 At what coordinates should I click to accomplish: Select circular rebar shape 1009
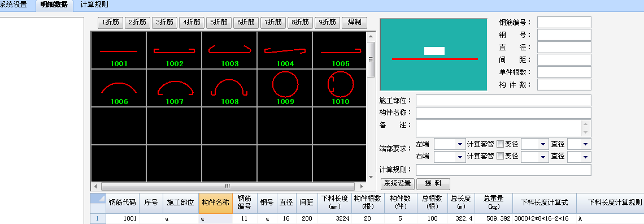(285, 88)
